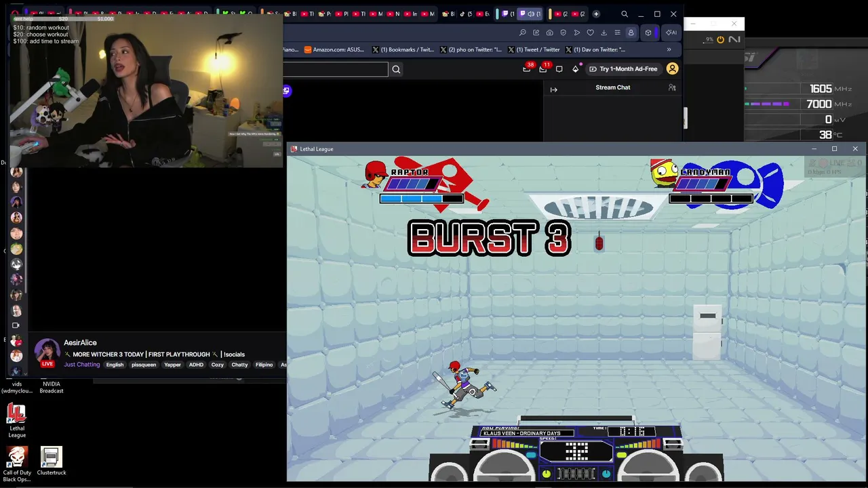Screen dimensions: 868x488
Task: Open the Twitch user profile avatar menu
Action: [x=672, y=69]
